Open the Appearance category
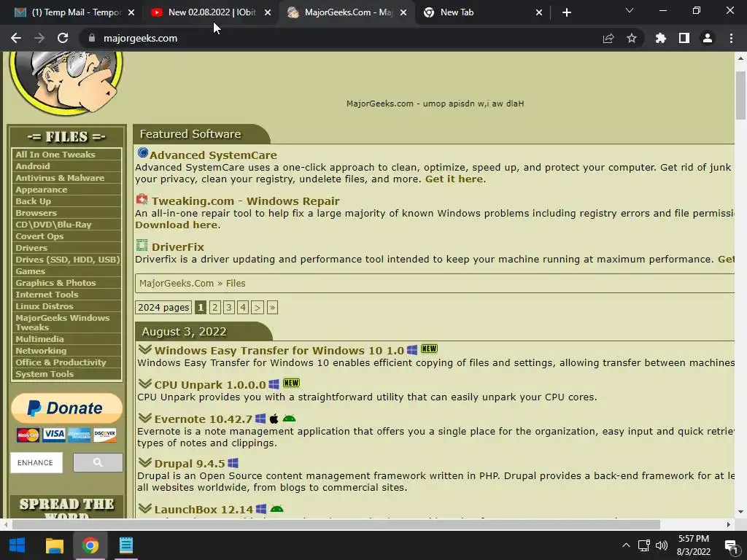The image size is (747, 560). (x=42, y=190)
